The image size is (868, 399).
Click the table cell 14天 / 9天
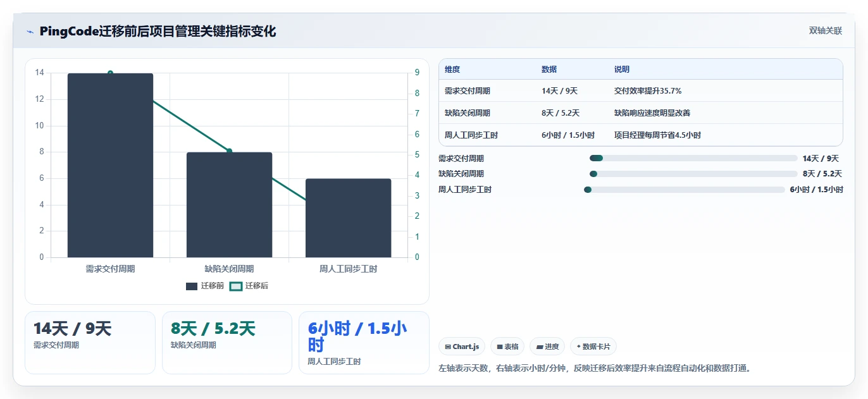(560, 91)
